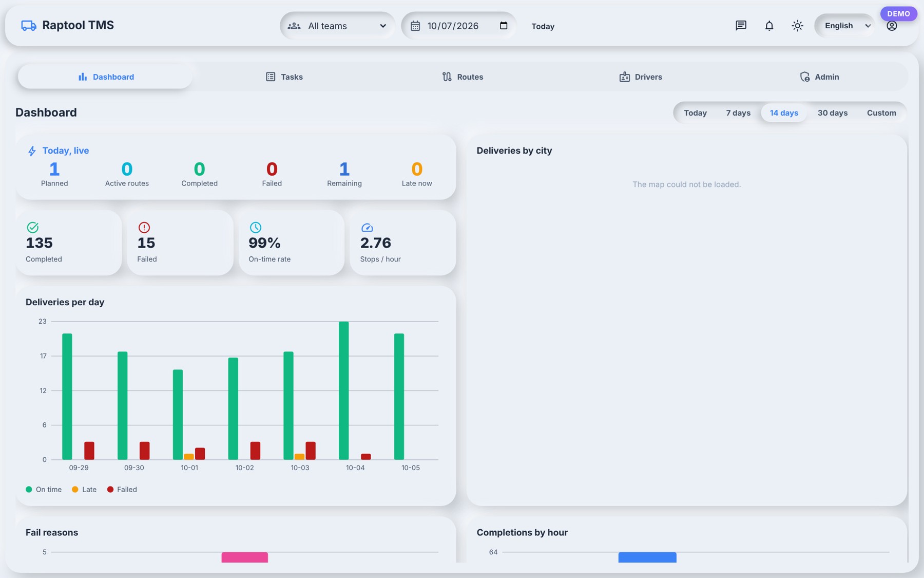Toggle Late series in legend
Screen dimensions: 924x578
(84, 489)
